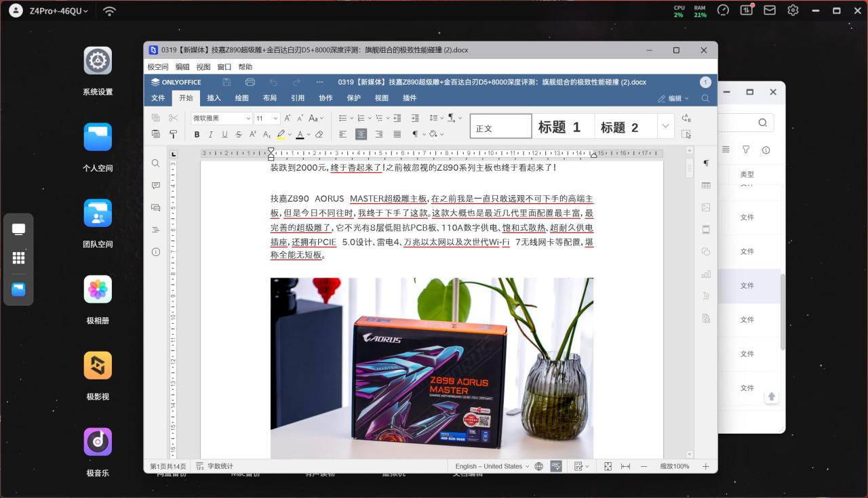Apply subscript formatting
The image size is (868, 498).
(x=267, y=134)
